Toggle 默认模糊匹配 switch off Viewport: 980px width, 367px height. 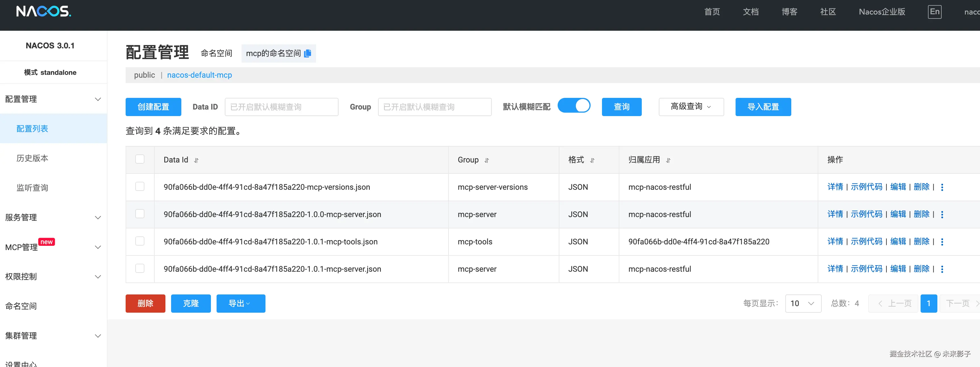point(574,106)
